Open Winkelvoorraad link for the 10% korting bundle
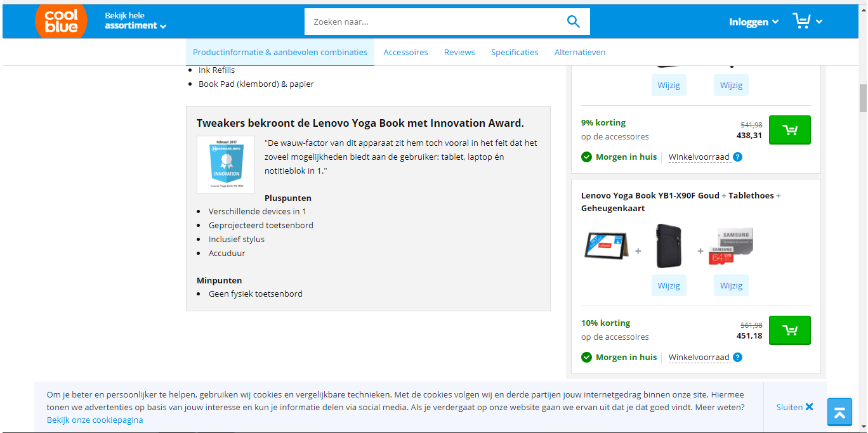868x433 pixels. (699, 357)
